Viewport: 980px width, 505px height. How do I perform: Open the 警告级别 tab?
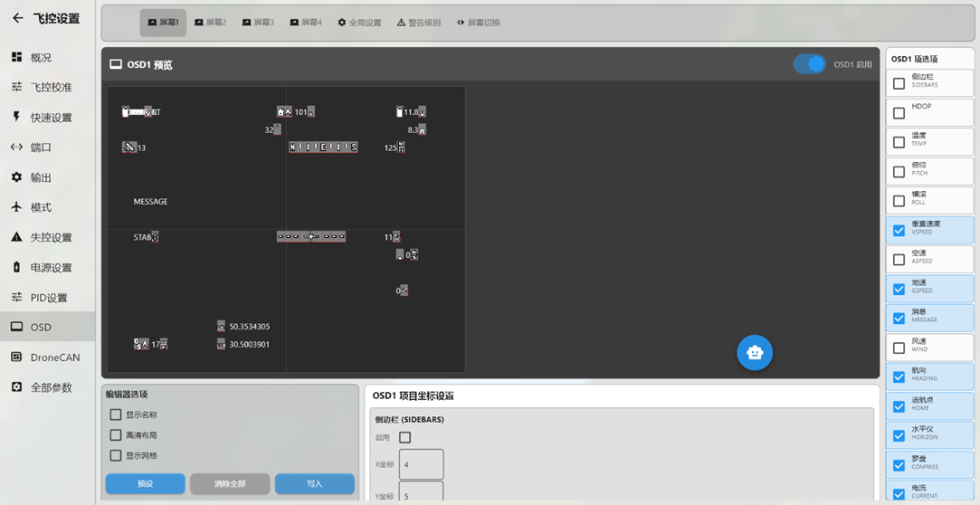419,23
